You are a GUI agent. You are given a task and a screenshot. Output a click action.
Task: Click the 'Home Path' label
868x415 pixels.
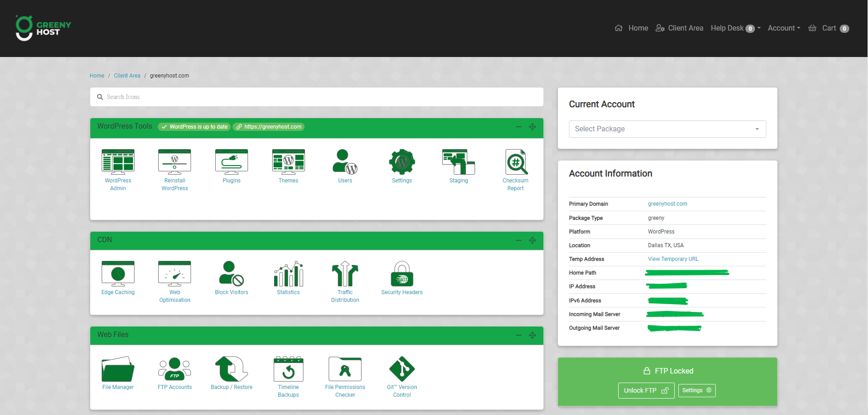[583, 273]
